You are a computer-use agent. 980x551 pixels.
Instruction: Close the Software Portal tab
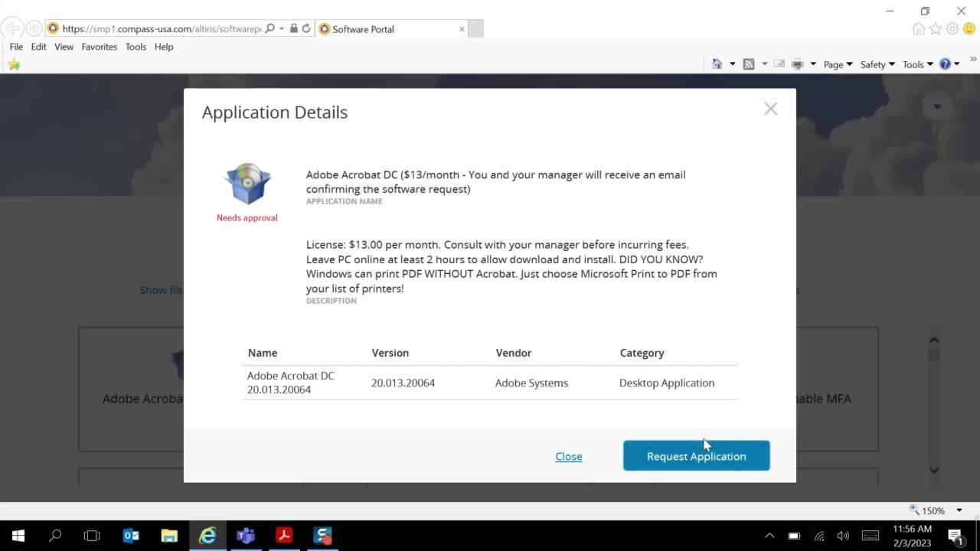click(462, 29)
